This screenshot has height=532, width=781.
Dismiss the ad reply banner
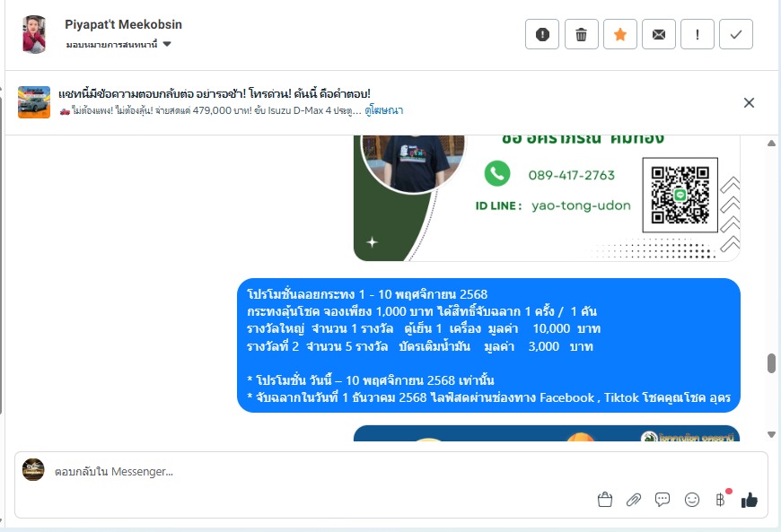(749, 102)
